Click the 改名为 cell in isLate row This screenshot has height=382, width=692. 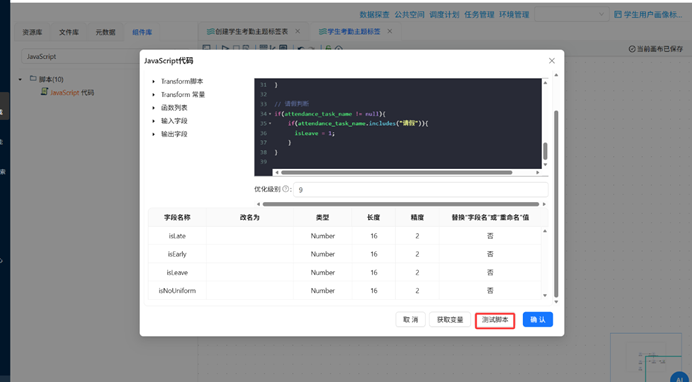(x=250, y=236)
